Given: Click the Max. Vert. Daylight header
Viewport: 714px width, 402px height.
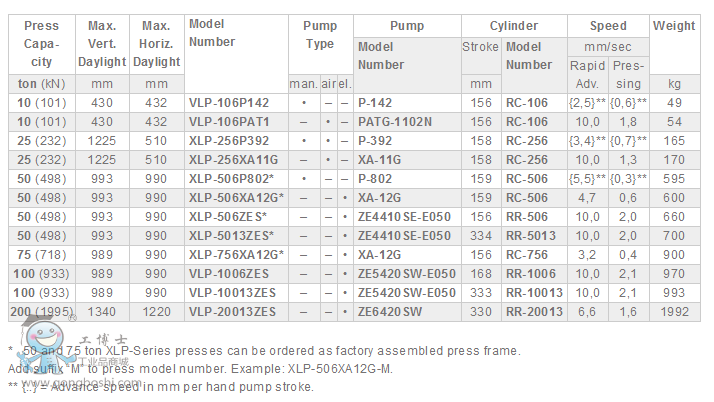Looking at the screenshot, I should pos(101,44).
